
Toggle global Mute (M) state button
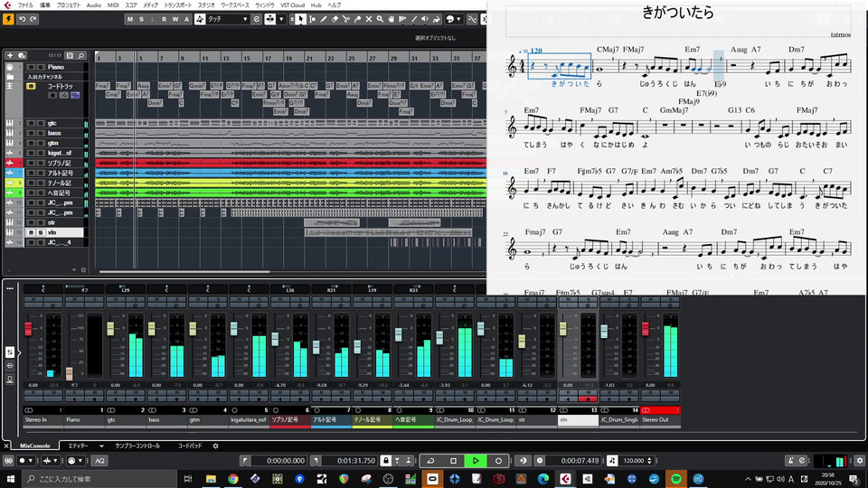click(x=130, y=19)
